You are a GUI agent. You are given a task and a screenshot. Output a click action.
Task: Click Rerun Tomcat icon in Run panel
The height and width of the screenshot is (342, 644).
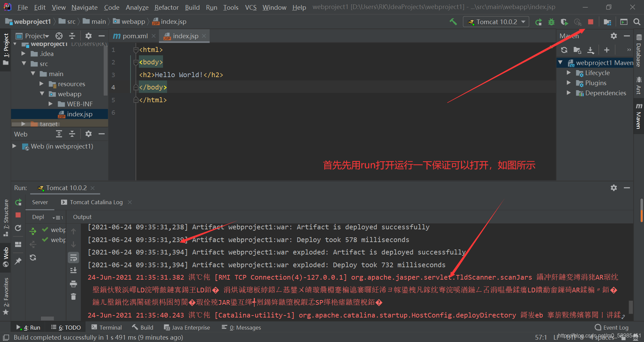pos(18,202)
